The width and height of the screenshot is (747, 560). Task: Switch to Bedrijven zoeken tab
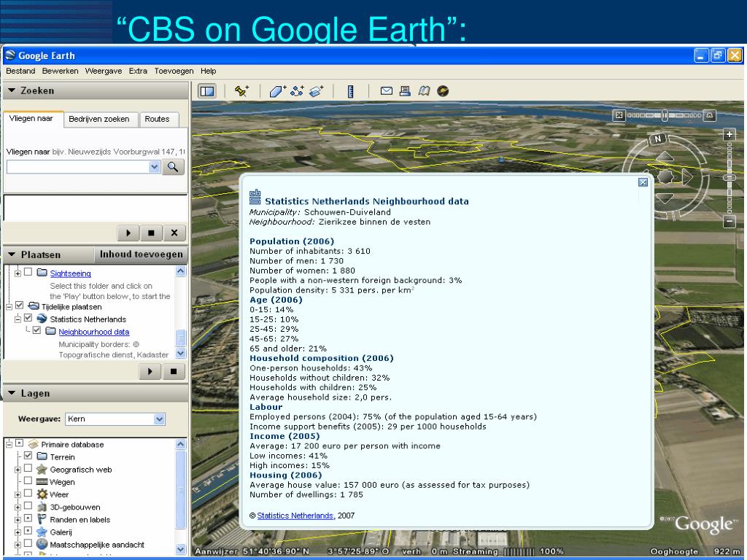(99, 119)
